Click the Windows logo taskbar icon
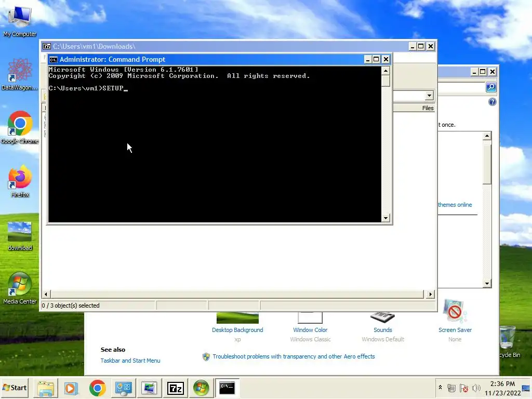The image size is (532, 399). click(201, 388)
